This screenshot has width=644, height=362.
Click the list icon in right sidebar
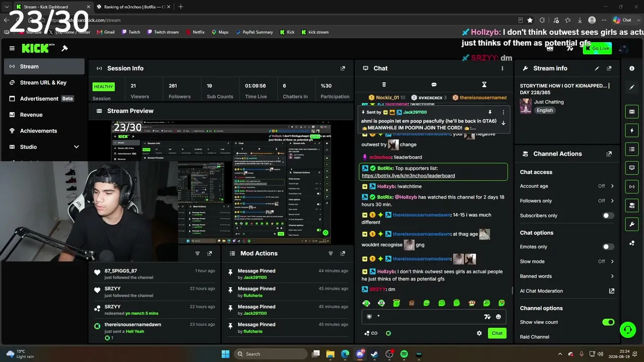632,149
